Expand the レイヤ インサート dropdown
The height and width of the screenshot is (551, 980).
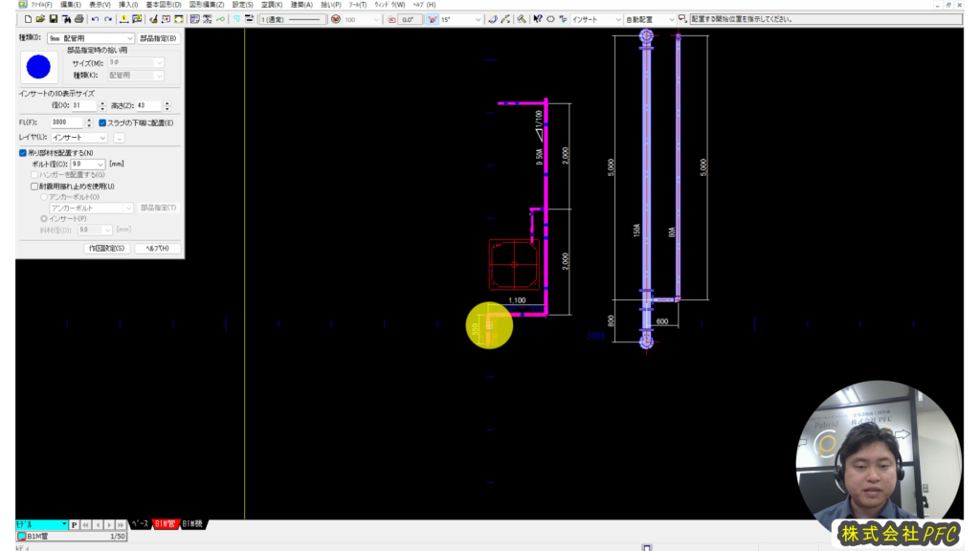click(x=105, y=138)
